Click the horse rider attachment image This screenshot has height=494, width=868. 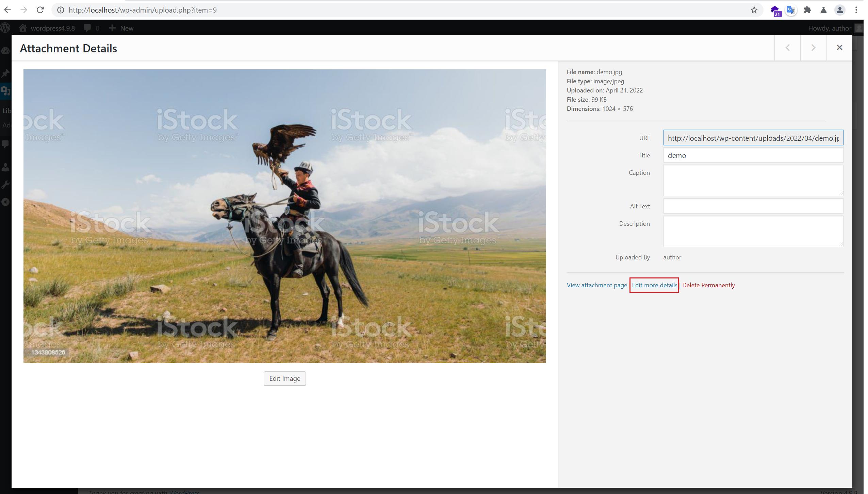point(284,216)
